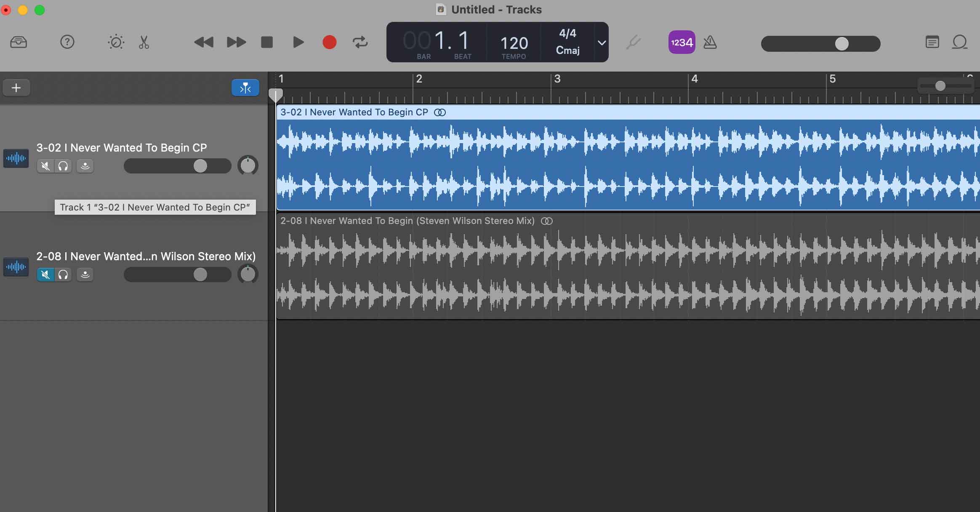Toggle the Cycle loop mode
The height and width of the screenshot is (512, 980).
[x=360, y=42]
